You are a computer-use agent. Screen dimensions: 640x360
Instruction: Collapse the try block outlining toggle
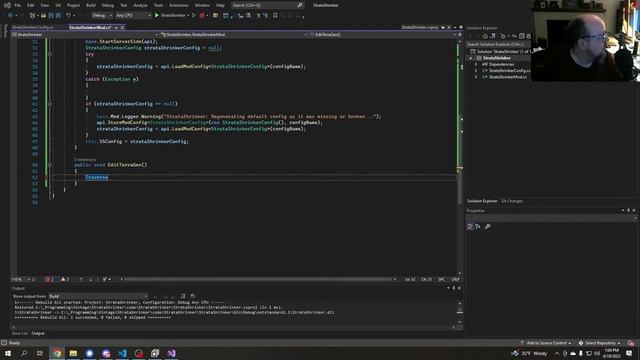pyautogui.click(x=50, y=54)
